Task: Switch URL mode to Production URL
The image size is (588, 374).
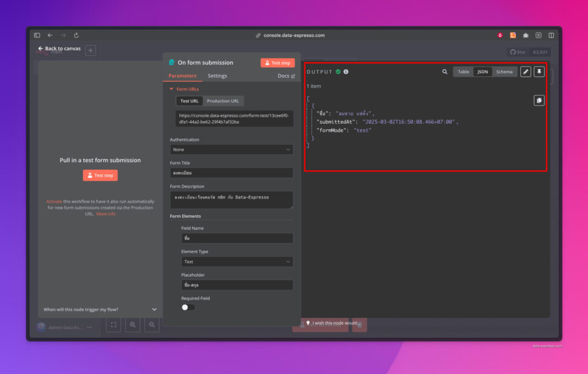Action: (x=223, y=101)
